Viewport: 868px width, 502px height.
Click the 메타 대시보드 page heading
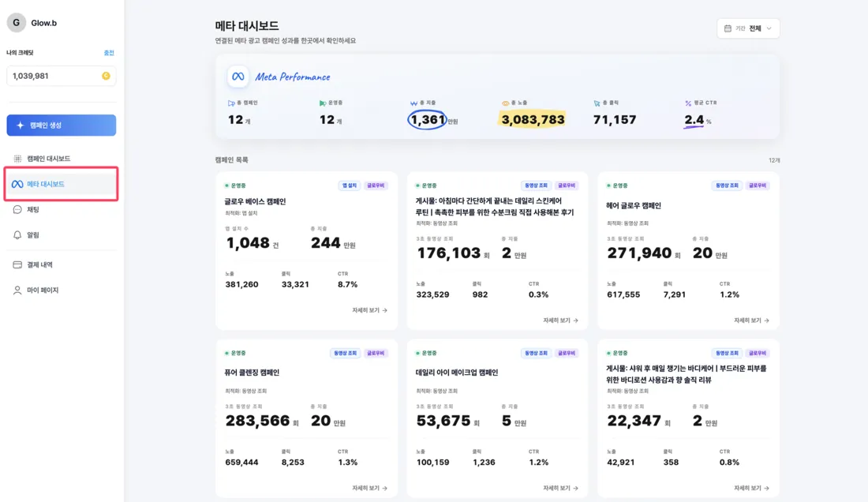click(x=247, y=25)
